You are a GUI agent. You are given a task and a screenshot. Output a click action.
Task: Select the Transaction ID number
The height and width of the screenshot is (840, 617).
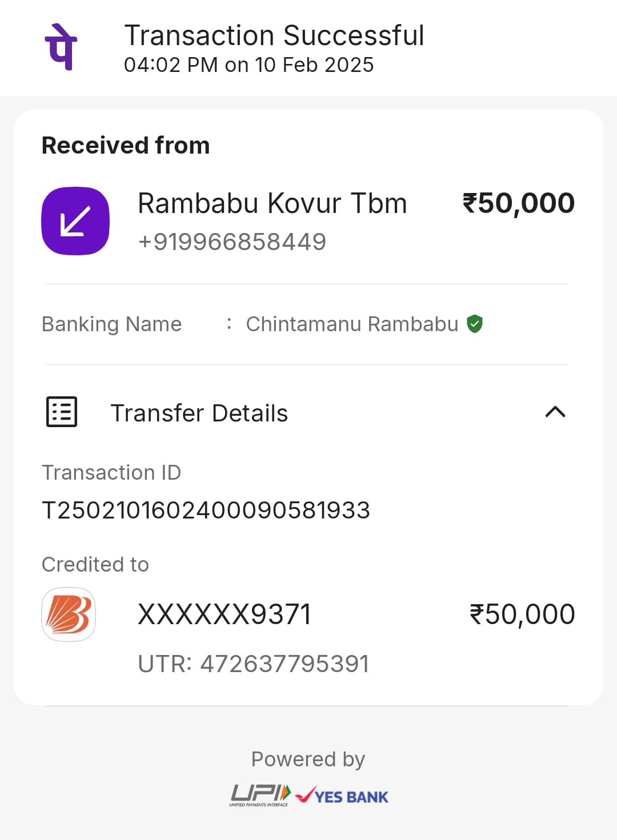coord(206,510)
